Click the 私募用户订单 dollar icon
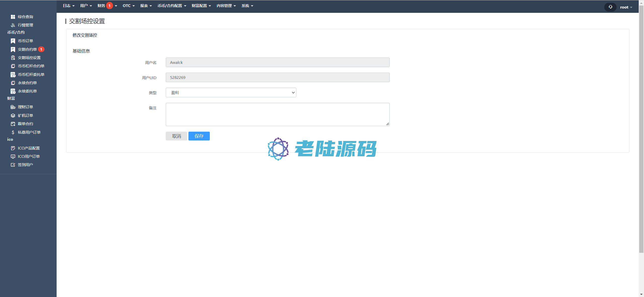The width and height of the screenshot is (644, 297). (13, 132)
